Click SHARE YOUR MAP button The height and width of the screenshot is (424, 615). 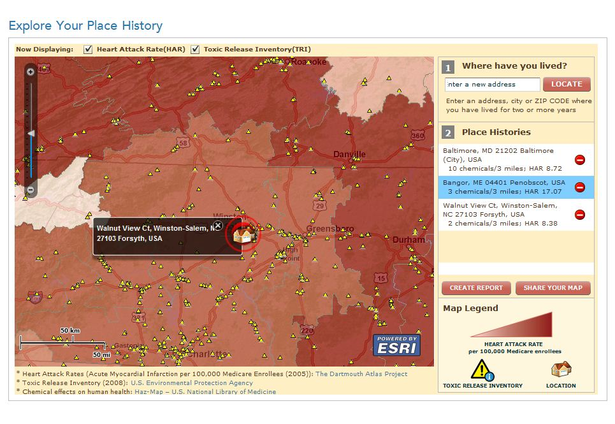point(553,288)
